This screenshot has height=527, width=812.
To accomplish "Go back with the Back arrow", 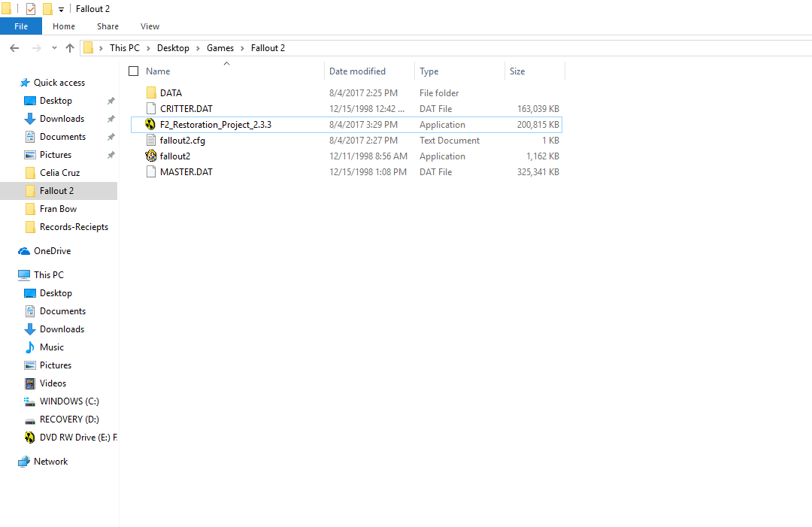I will [14, 48].
